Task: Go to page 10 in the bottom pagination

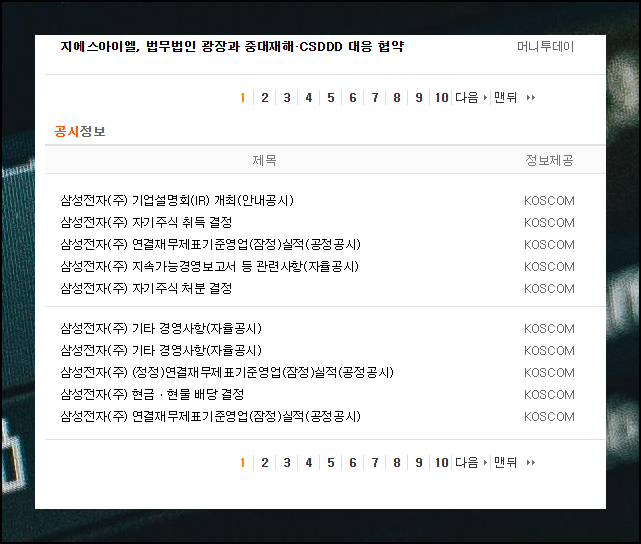Action: click(442, 463)
